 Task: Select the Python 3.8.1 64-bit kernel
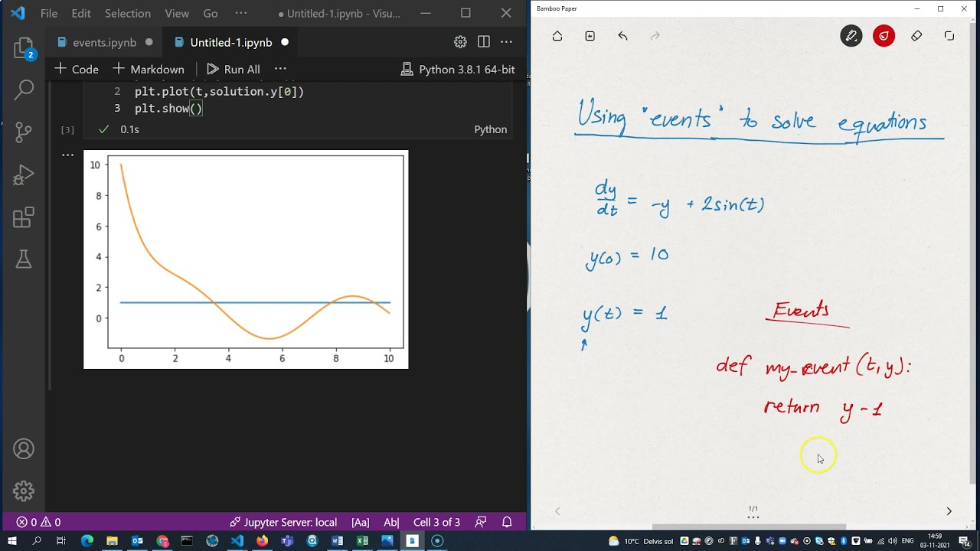click(458, 70)
